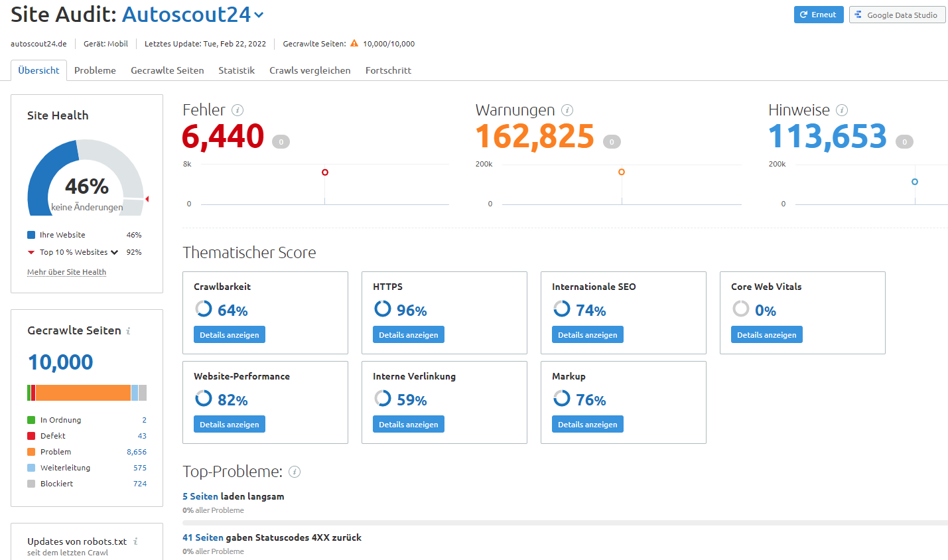The image size is (948, 560).
Task: Click the Website-Performance score ring icon
Action: (204, 398)
